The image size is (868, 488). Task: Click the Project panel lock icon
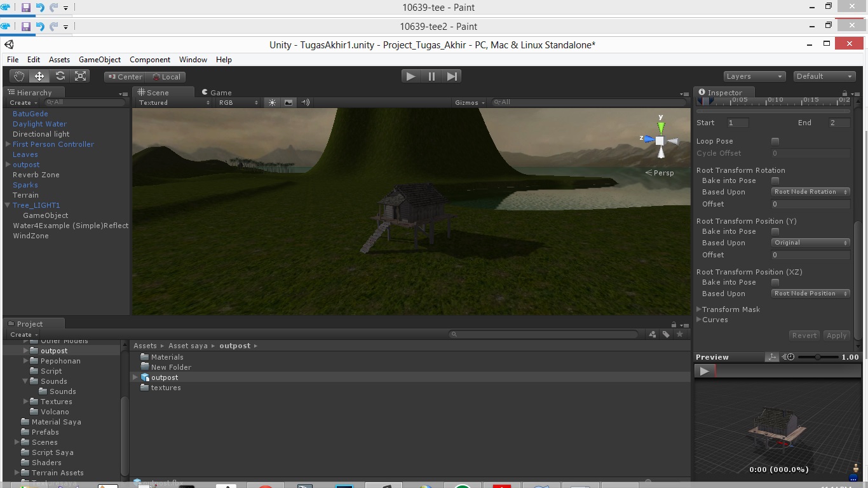coord(674,325)
